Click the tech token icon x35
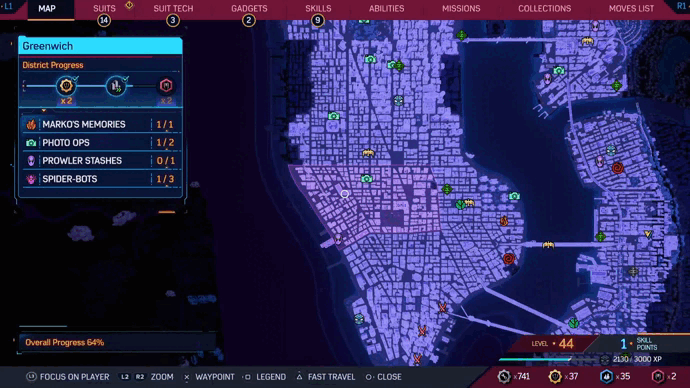 [x=606, y=377]
